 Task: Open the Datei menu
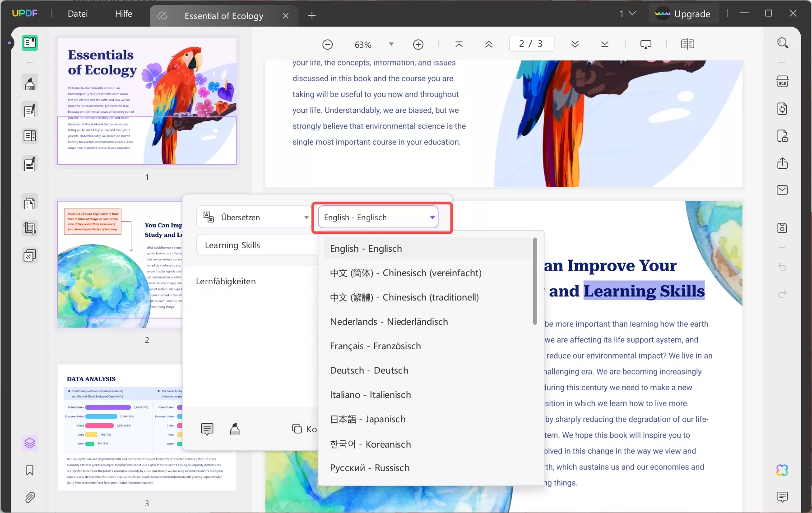pos(78,14)
